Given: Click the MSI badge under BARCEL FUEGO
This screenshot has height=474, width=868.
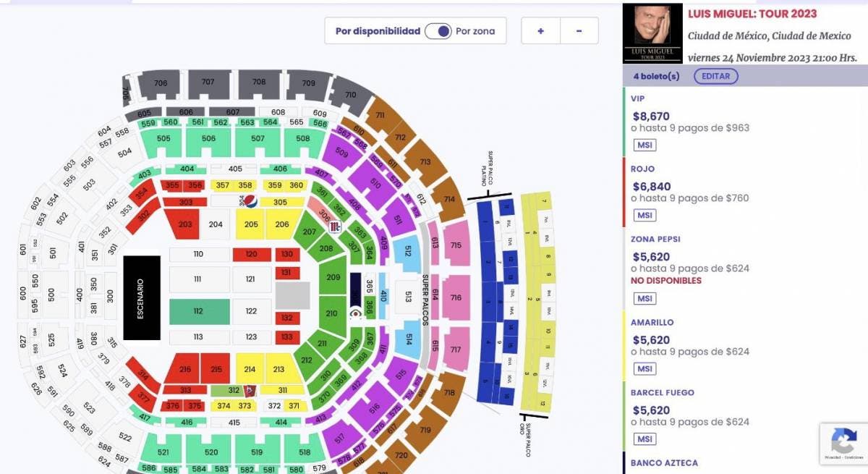Looking at the screenshot, I should pyautogui.click(x=644, y=439).
